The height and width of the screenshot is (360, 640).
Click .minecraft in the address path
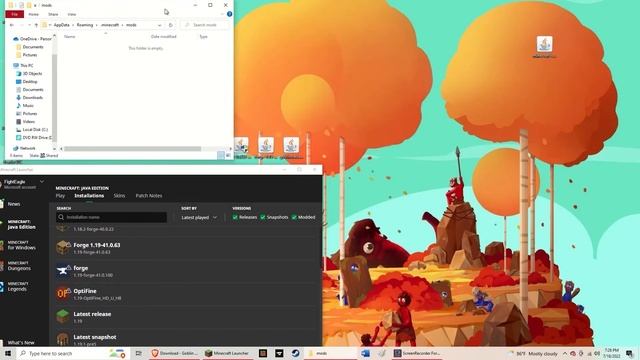[109, 25]
